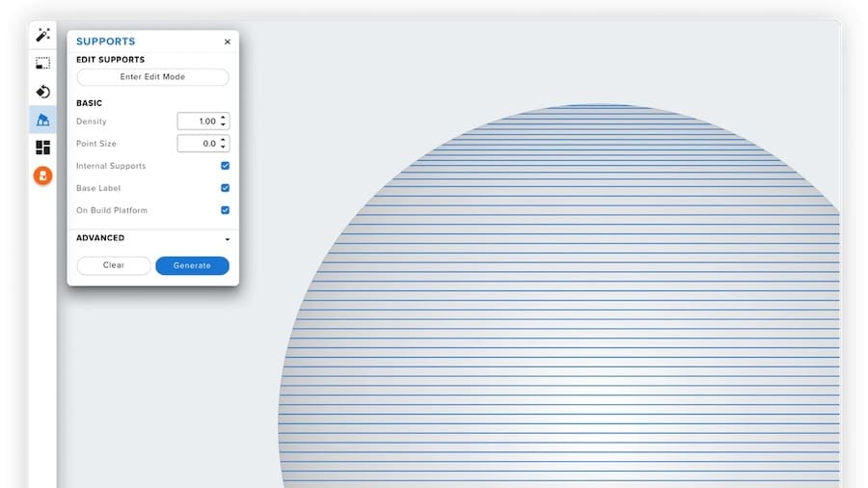The height and width of the screenshot is (488, 868).
Task: Increase Density with the up arrow
Action: pyautogui.click(x=223, y=118)
